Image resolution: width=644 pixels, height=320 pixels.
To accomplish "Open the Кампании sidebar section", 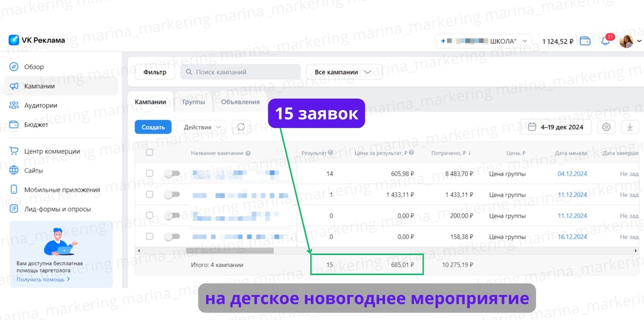I will (61, 86).
